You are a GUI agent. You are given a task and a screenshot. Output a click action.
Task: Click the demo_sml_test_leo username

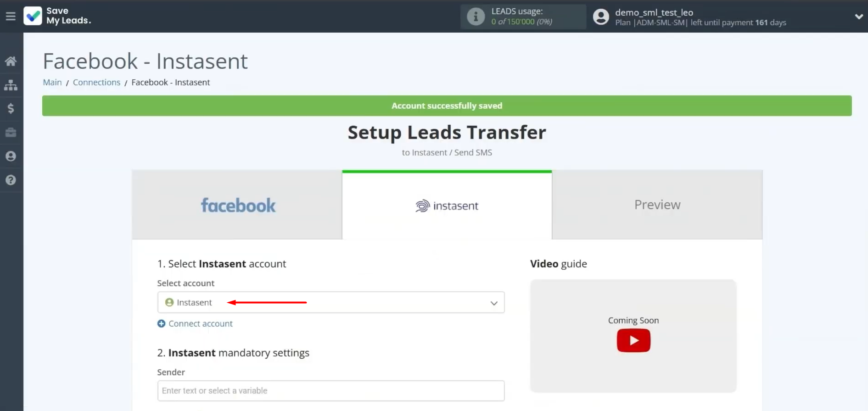click(654, 12)
